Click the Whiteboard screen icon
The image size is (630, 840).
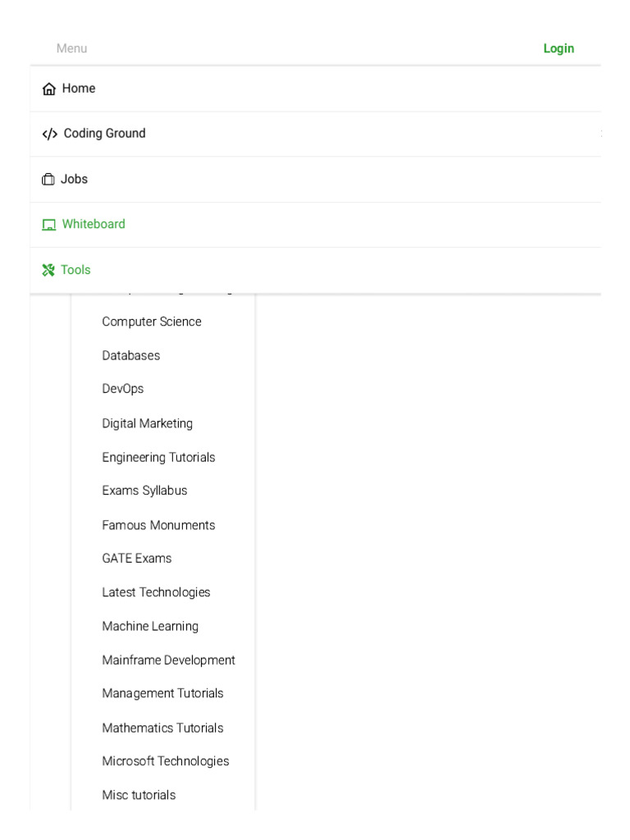pos(49,225)
